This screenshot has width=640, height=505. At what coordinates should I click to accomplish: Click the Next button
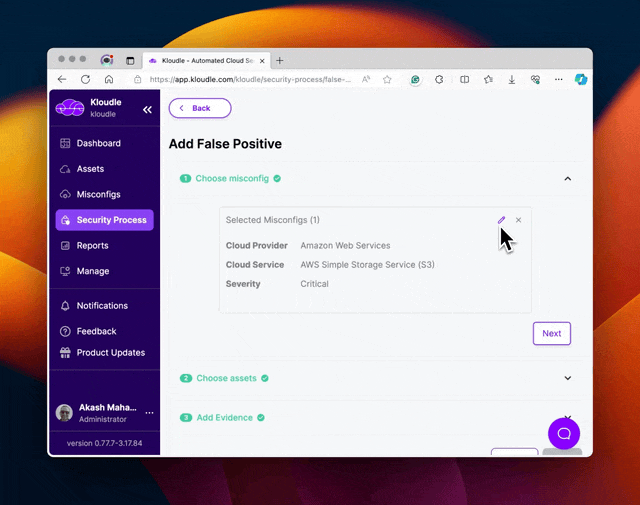pos(551,334)
